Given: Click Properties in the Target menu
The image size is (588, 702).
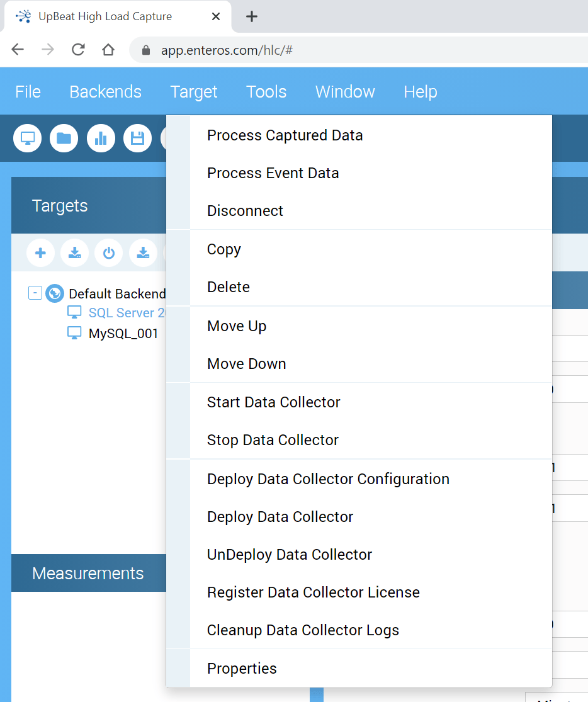Looking at the screenshot, I should (242, 669).
